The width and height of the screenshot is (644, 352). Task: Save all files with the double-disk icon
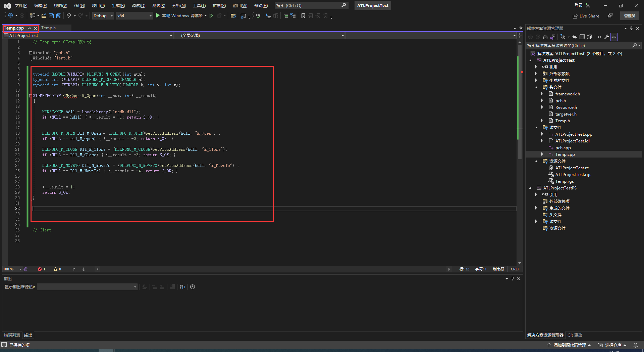click(59, 16)
